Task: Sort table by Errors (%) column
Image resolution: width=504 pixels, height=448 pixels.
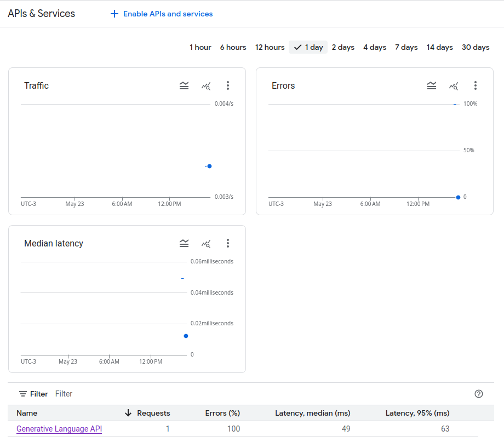Action: (x=222, y=413)
